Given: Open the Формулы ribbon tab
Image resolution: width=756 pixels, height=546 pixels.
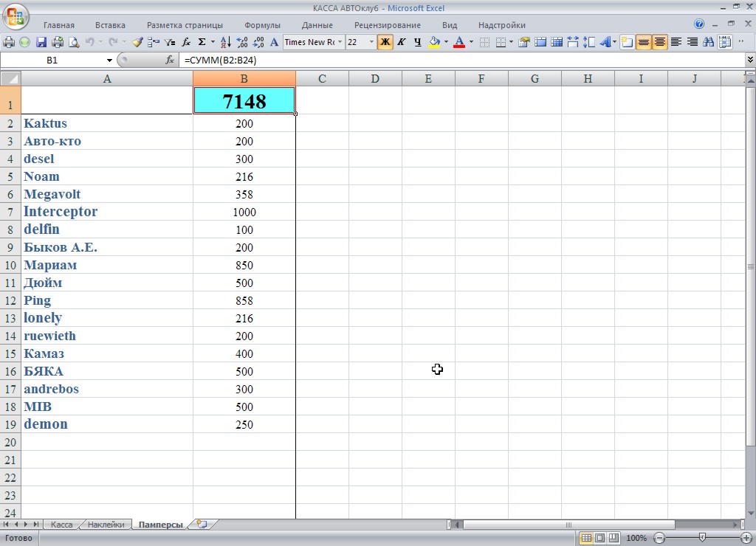Looking at the screenshot, I should (262, 25).
